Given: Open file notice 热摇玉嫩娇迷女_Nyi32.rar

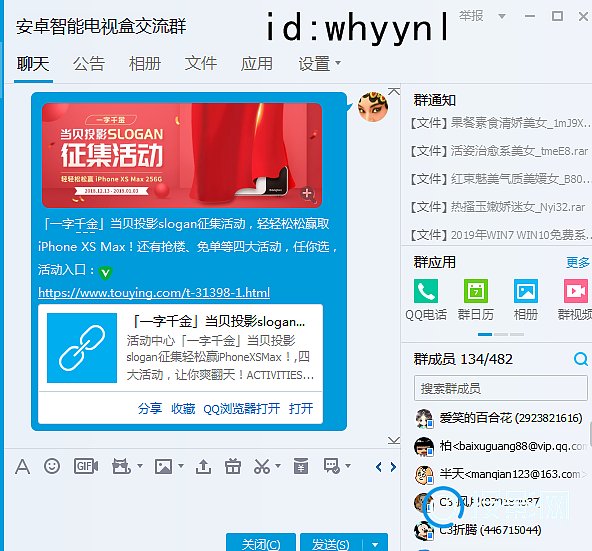Looking at the screenshot, I should click(498, 207).
